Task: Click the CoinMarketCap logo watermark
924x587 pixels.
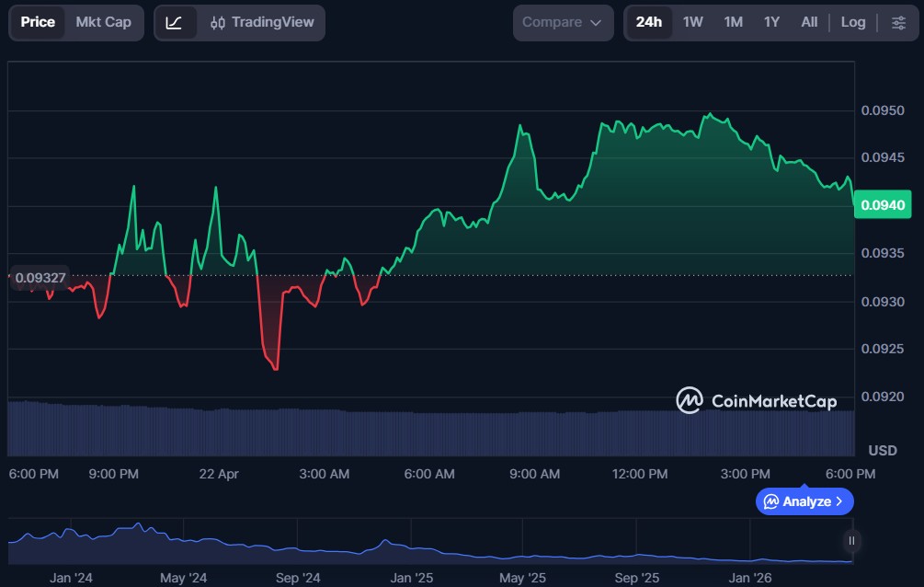Action: 757,400
